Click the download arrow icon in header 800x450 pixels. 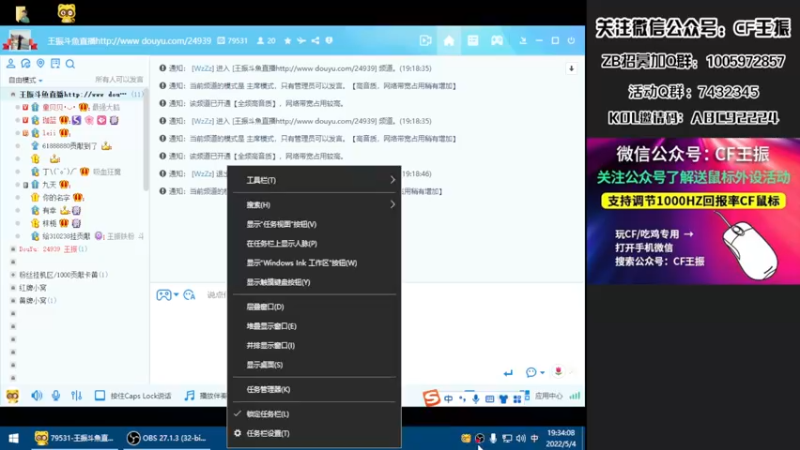pyautogui.click(x=523, y=41)
